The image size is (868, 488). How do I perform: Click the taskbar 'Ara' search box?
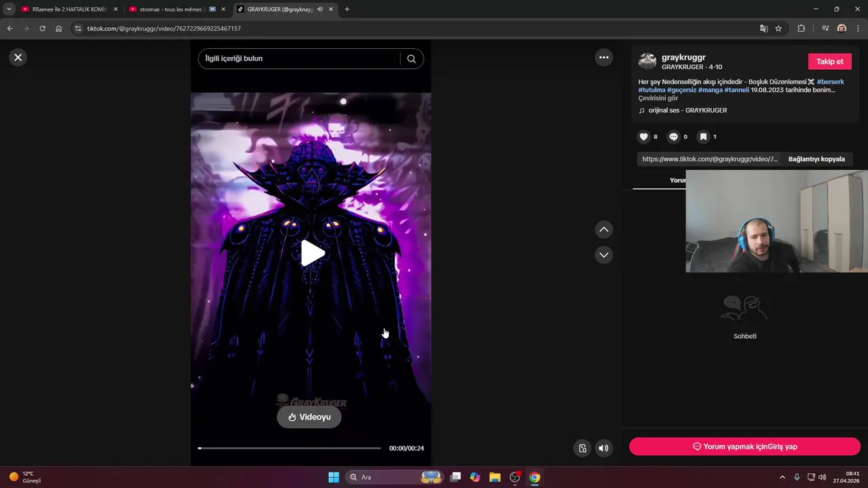coord(396,477)
